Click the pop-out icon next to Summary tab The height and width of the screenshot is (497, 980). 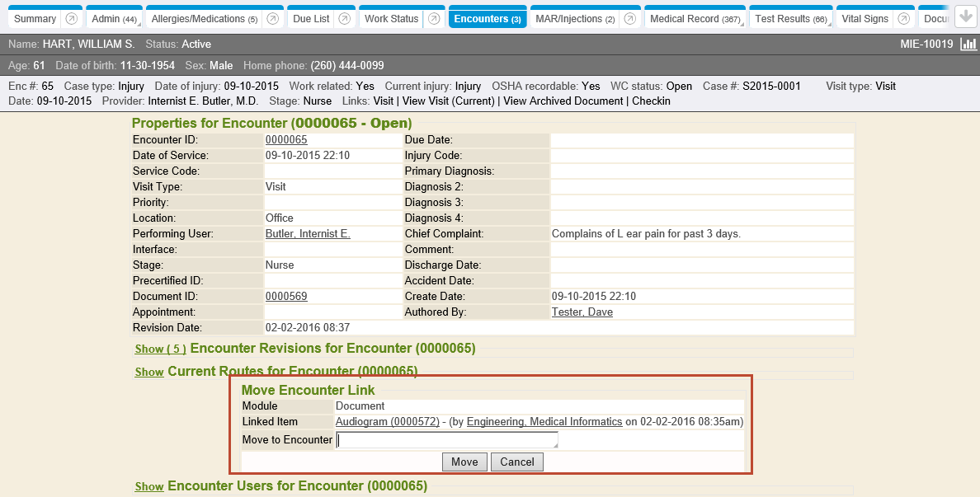click(x=72, y=19)
